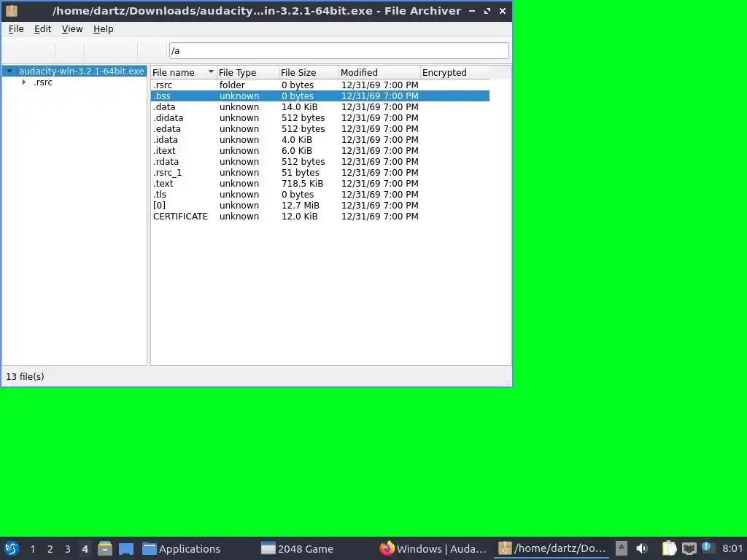Image resolution: width=747 pixels, height=560 pixels.
Task: Collapse the audacity-win-3.2.1-64bit.exe tree node
Action: click(9, 71)
